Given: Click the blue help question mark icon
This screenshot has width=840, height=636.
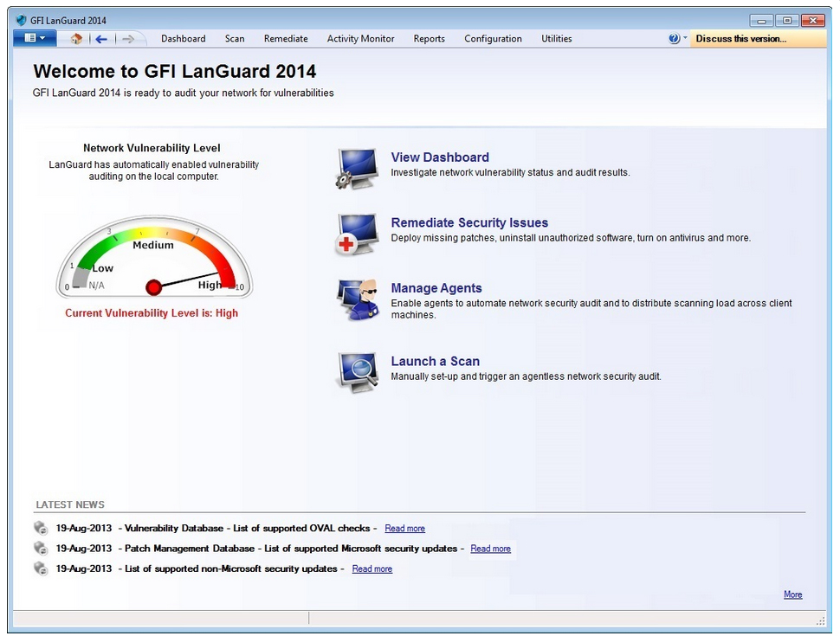Looking at the screenshot, I should pyautogui.click(x=674, y=39).
